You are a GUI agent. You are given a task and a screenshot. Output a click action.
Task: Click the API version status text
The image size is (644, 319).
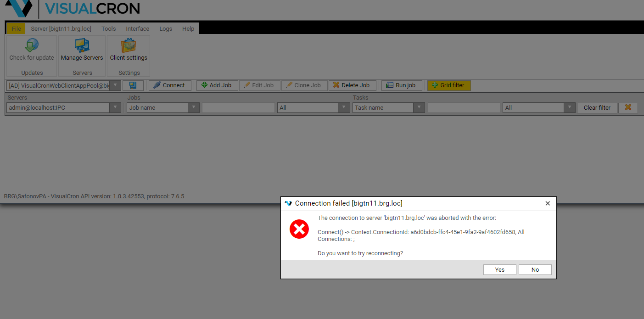click(94, 196)
